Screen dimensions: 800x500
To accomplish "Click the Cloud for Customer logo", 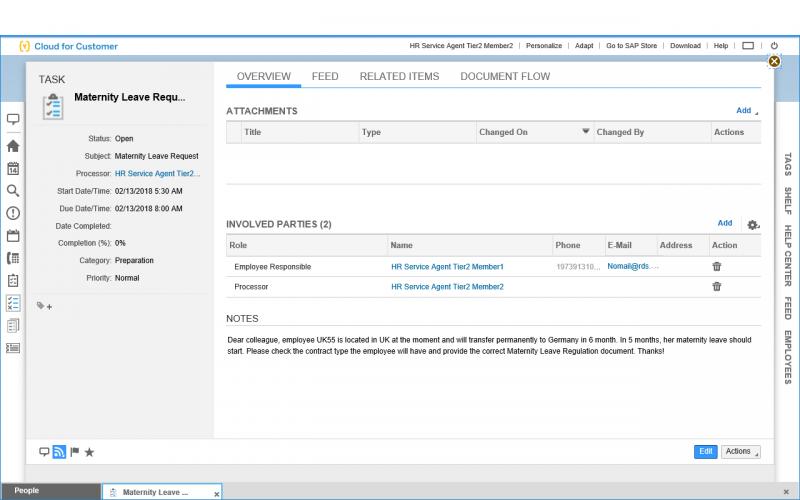I will pos(68,46).
